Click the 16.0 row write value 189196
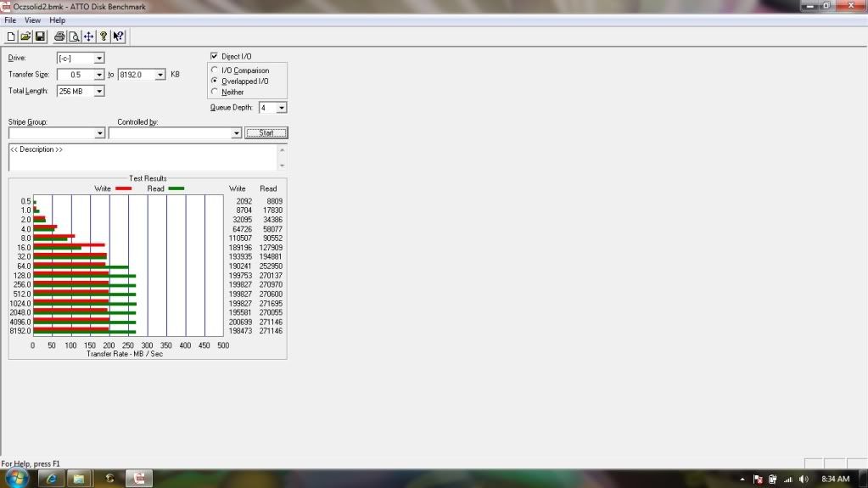The image size is (868, 488). pyautogui.click(x=240, y=248)
